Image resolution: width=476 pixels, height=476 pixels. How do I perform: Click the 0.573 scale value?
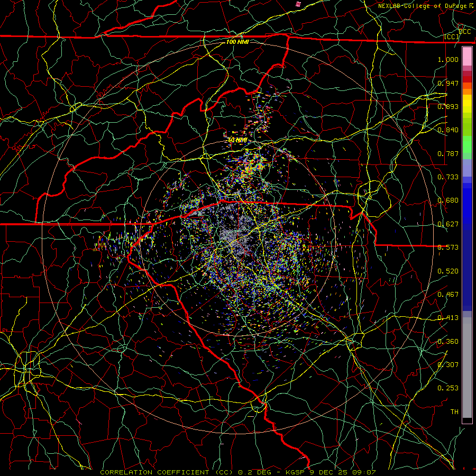coord(448,248)
